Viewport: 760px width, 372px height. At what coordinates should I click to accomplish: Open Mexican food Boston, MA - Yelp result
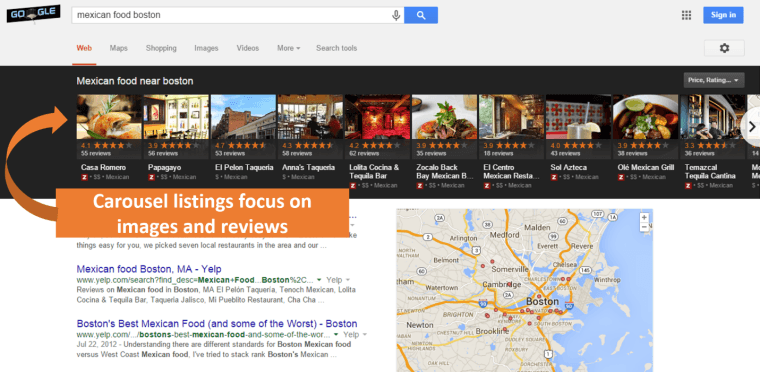click(149, 269)
